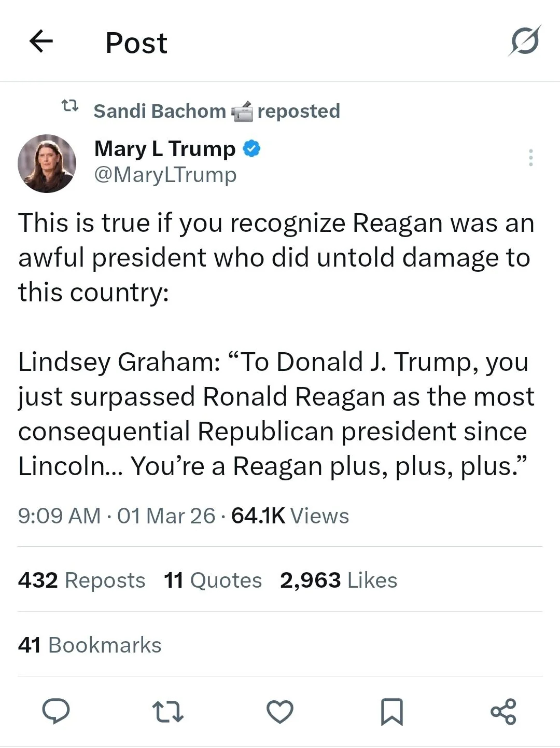This screenshot has width=560, height=748.
Task: Tap the share icon
Action: (503, 712)
